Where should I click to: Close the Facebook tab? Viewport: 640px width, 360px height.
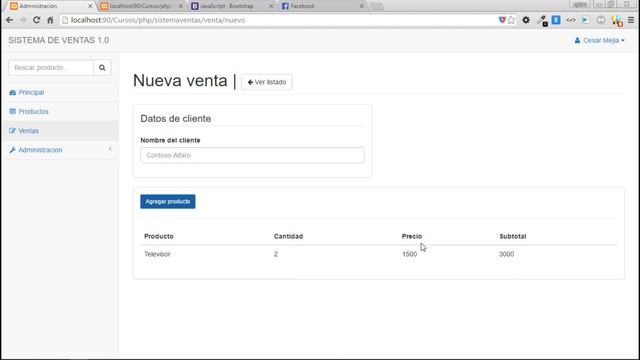(x=362, y=6)
